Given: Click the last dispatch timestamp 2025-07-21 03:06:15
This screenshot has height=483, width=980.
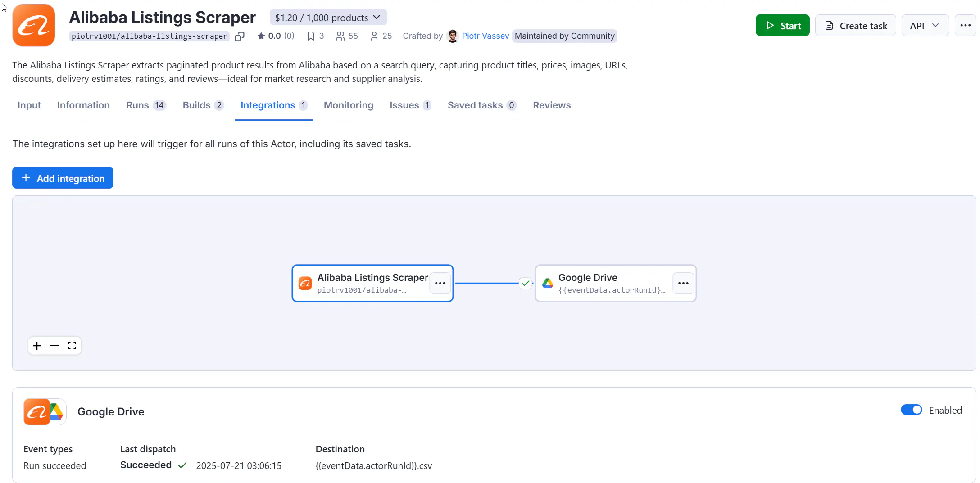Looking at the screenshot, I should point(239,466).
